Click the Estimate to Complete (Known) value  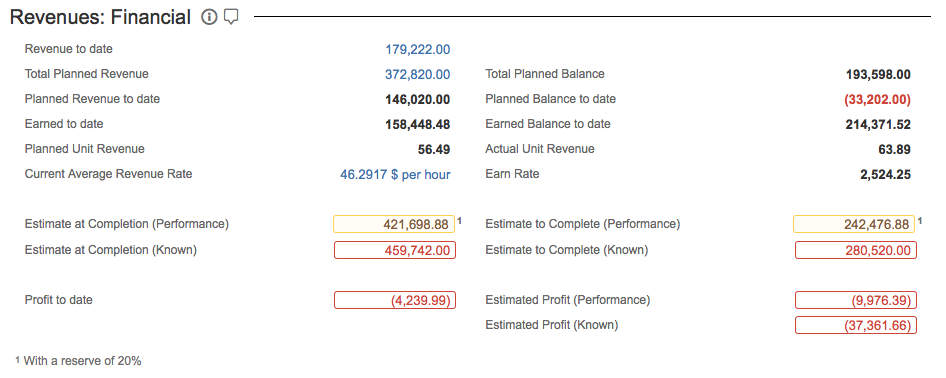(856, 250)
